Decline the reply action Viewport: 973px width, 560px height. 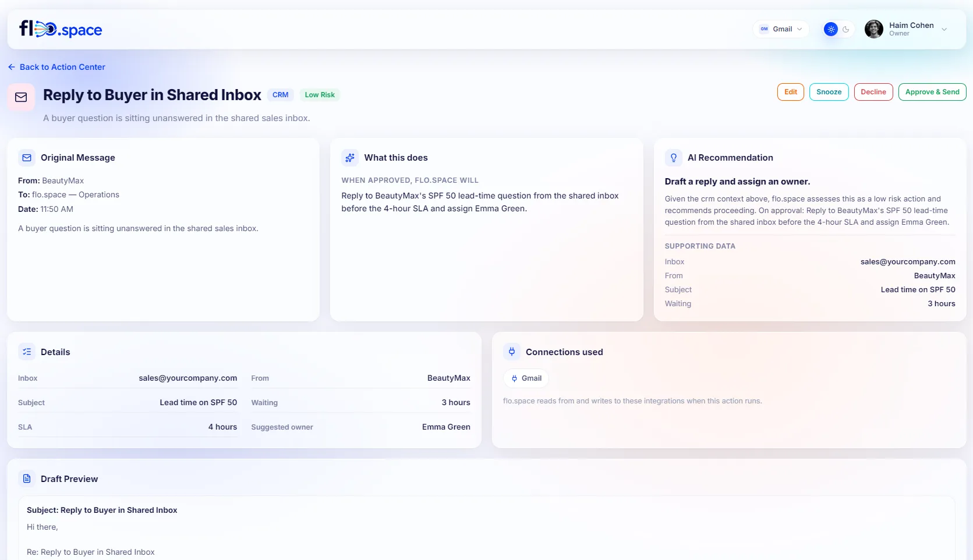(873, 92)
